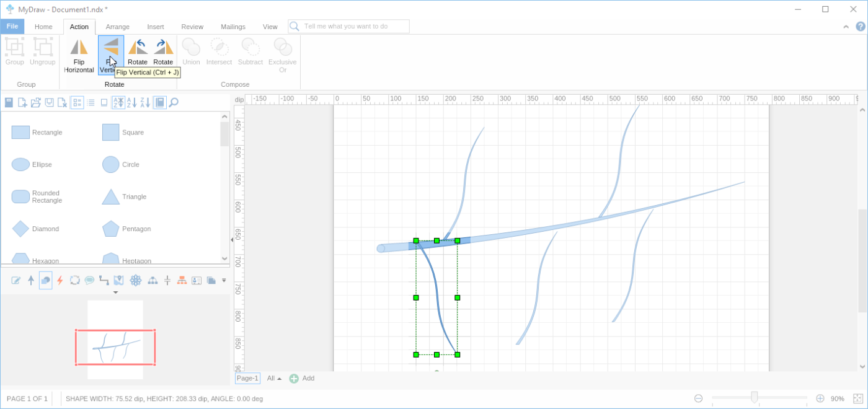Add a new page with Add button
The image size is (868, 409).
coord(302,379)
